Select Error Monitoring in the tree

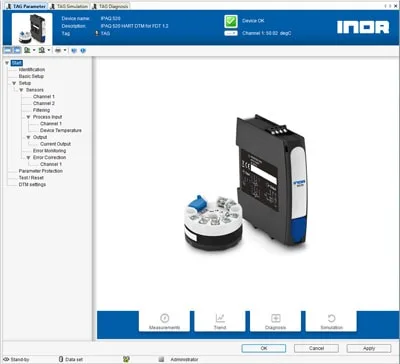(49, 151)
